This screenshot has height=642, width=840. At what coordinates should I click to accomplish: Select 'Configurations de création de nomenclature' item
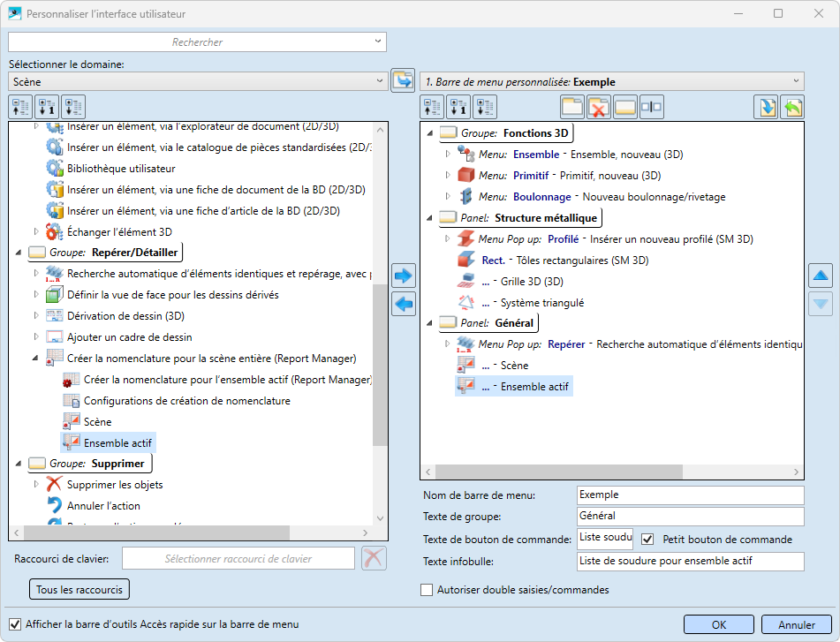coord(186,401)
